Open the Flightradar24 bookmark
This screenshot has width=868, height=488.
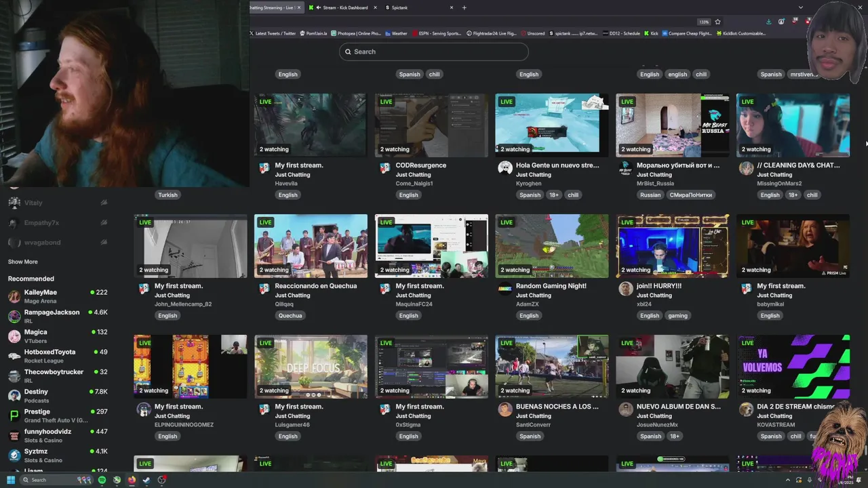click(492, 33)
